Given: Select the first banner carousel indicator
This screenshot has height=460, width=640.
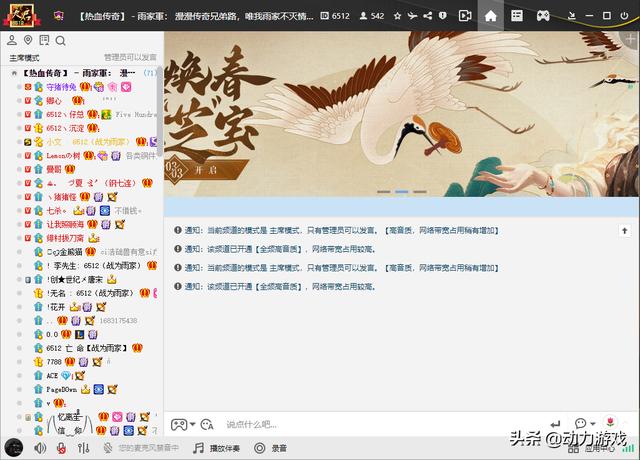Looking at the screenshot, I should pos(383,191).
